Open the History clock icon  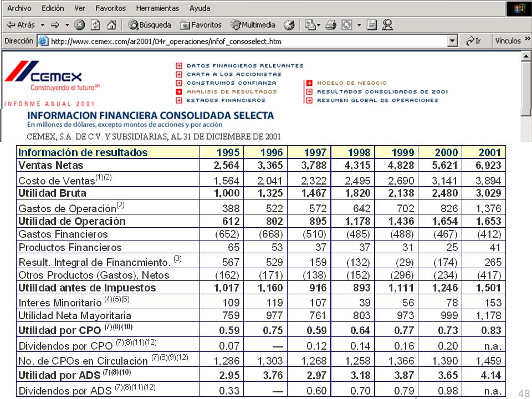[x=289, y=25]
